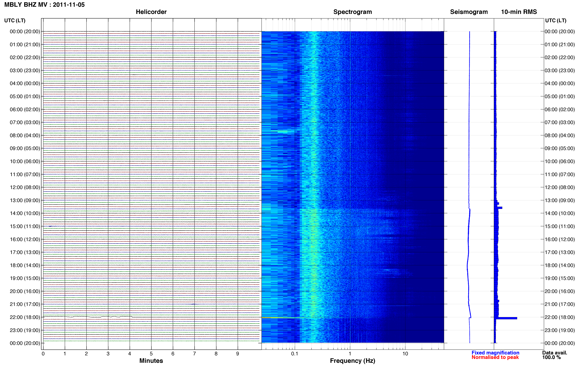This screenshot has width=588, height=368.
Task: Click the '100.0 %' data availability value
Action: (x=552, y=357)
